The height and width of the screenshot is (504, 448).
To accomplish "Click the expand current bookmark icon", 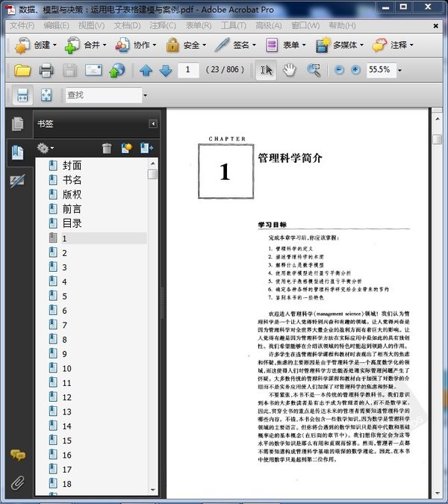I will coord(146,148).
